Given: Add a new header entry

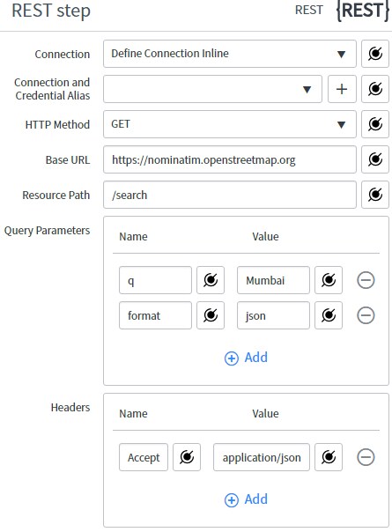Looking at the screenshot, I should tap(246, 499).
